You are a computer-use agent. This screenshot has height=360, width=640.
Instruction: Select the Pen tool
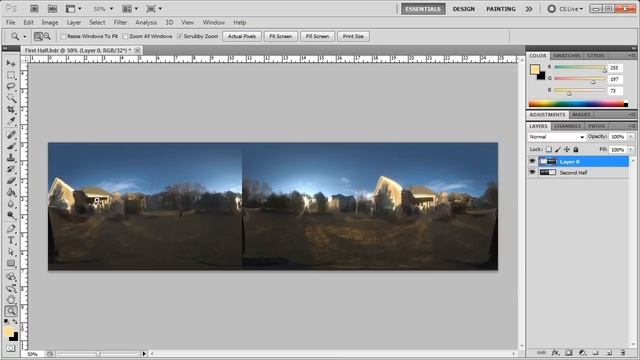11,229
